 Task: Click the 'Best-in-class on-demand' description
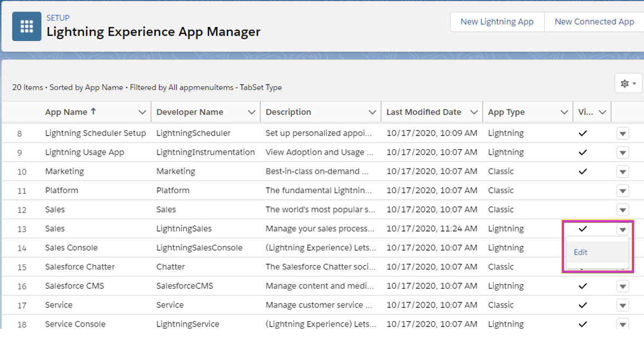tap(317, 172)
